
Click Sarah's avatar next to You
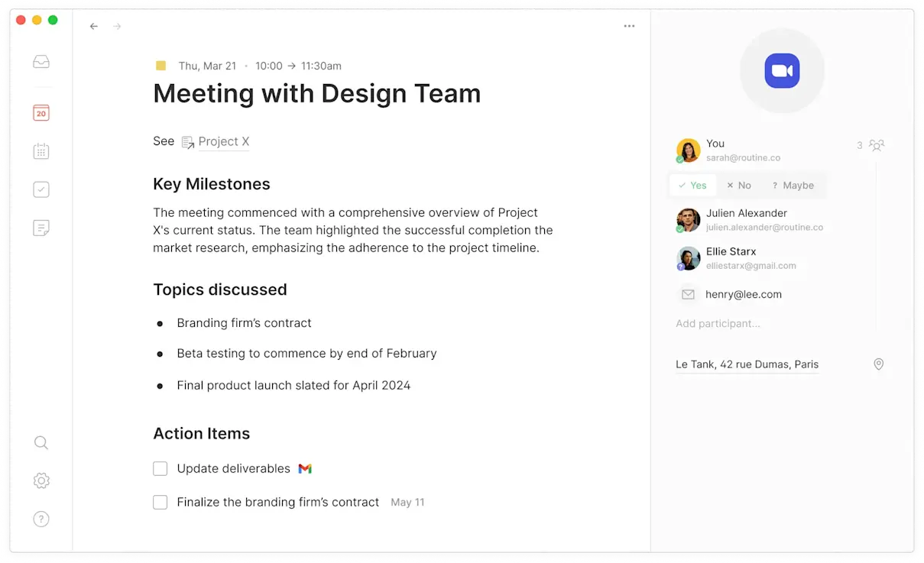click(x=688, y=150)
